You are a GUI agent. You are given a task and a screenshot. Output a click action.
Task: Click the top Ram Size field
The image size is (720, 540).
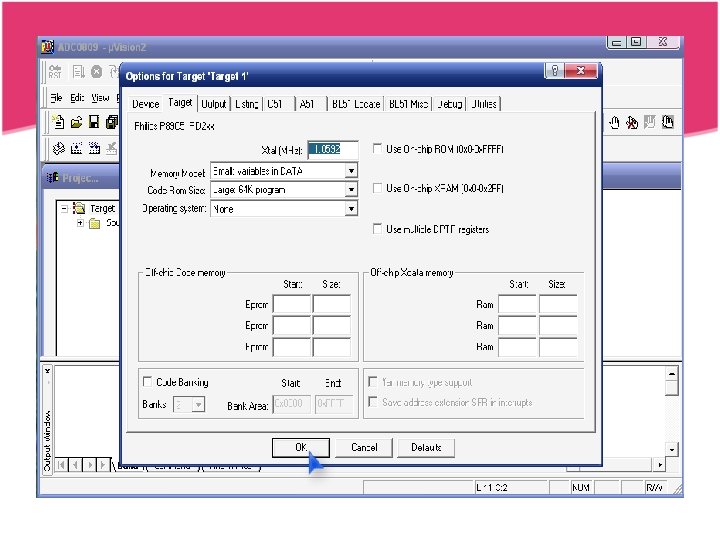(x=558, y=304)
